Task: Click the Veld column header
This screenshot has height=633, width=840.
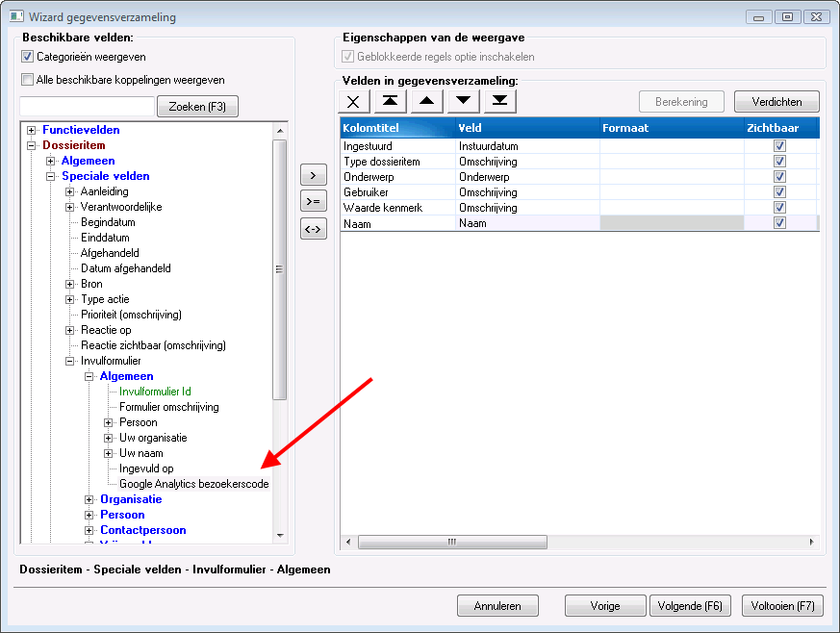Action: 527,128
